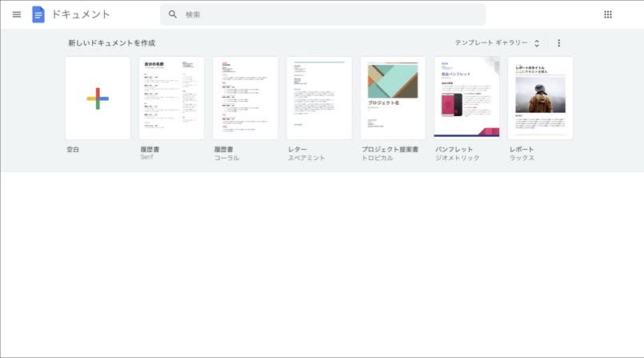Open the Google apps grid

(x=608, y=14)
